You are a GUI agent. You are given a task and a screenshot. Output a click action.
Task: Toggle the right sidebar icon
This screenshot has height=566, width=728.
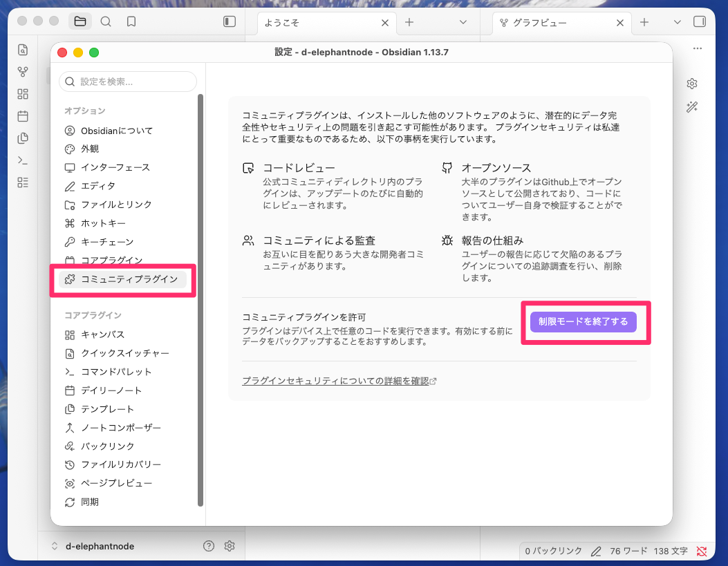(699, 21)
